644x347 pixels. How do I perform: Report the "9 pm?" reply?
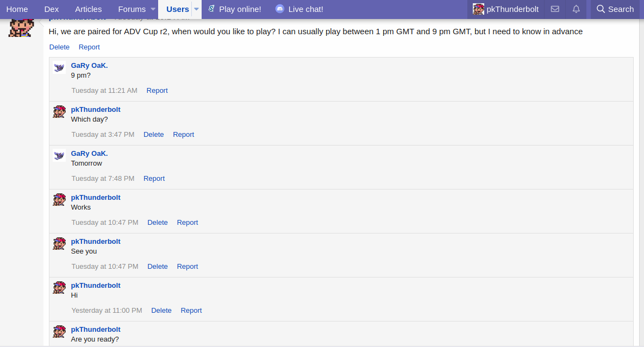pyautogui.click(x=157, y=90)
